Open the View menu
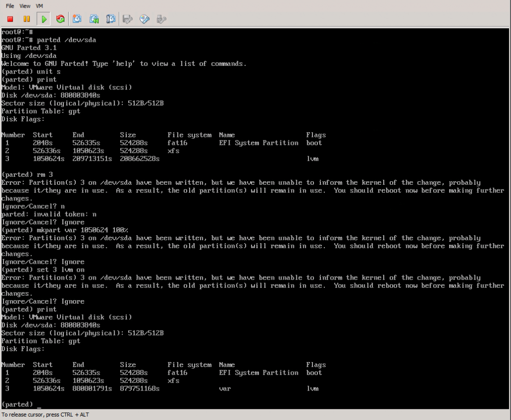This screenshot has height=420, width=511. (24, 5)
